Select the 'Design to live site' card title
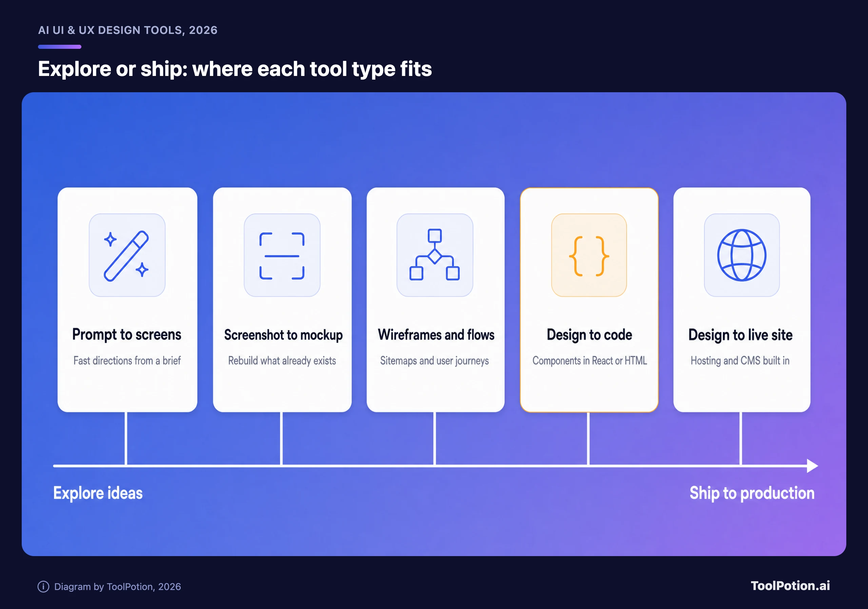This screenshot has height=609, width=868. click(740, 335)
